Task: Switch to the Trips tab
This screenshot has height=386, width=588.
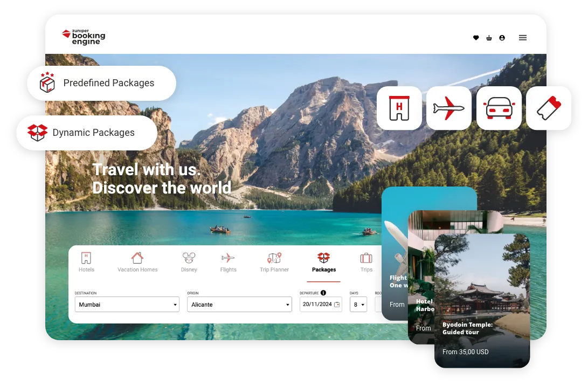Action: point(366,262)
